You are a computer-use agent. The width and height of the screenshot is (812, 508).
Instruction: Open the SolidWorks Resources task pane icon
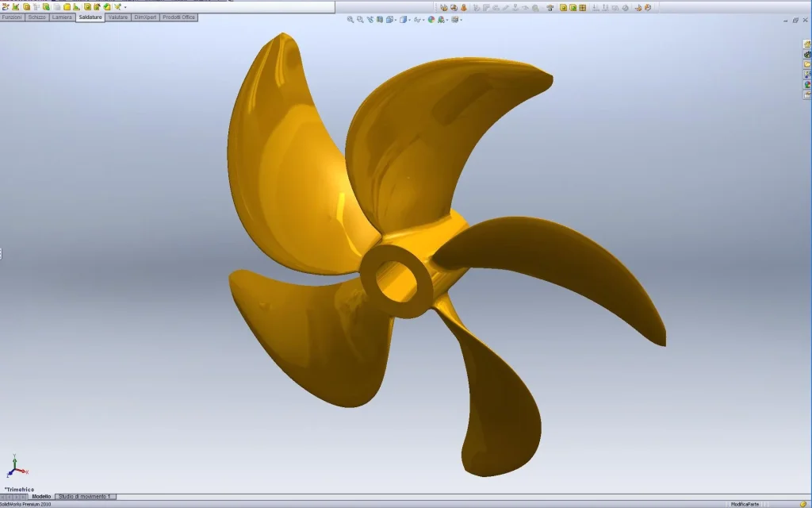(x=807, y=44)
